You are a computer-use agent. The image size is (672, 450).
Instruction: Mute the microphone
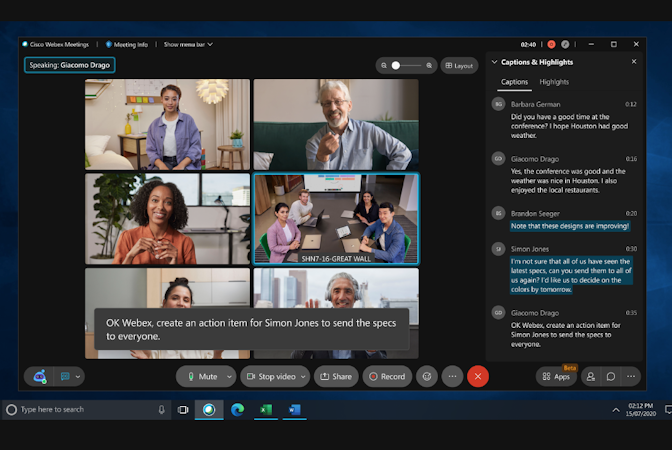click(203, 377)
